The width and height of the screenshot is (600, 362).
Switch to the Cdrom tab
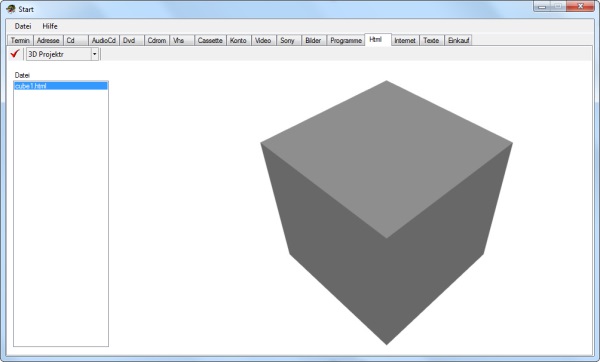pyautogui.click(x=157, y=40)
